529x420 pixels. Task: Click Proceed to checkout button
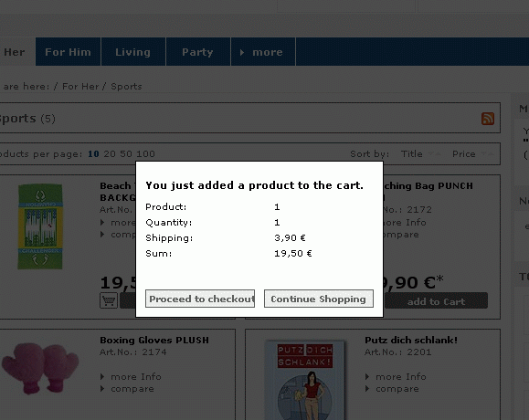200,299
